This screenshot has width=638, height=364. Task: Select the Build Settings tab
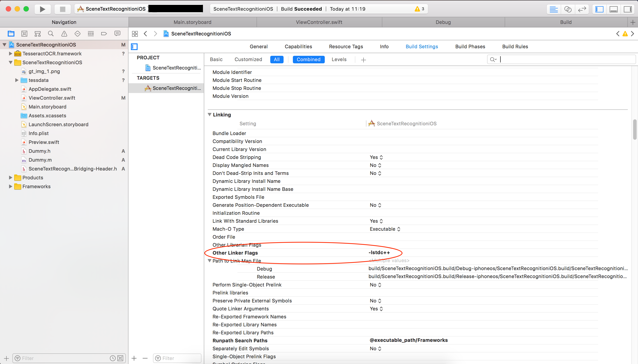[x=422, y=46]
